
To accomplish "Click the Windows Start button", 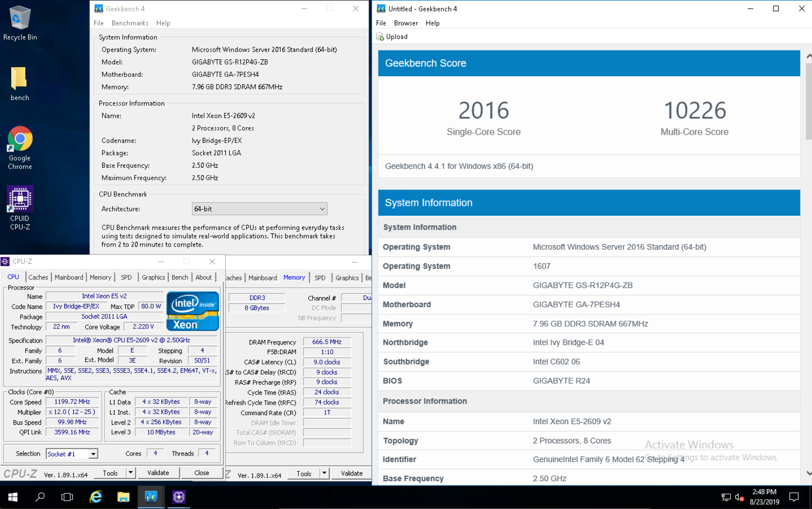I will tap(13, 497).
